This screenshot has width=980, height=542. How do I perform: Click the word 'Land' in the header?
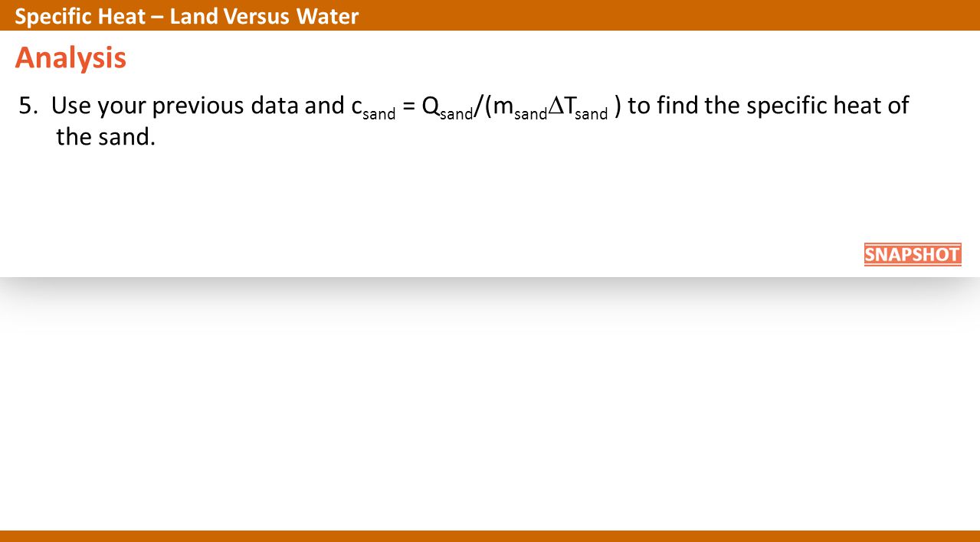click(192, 16)
